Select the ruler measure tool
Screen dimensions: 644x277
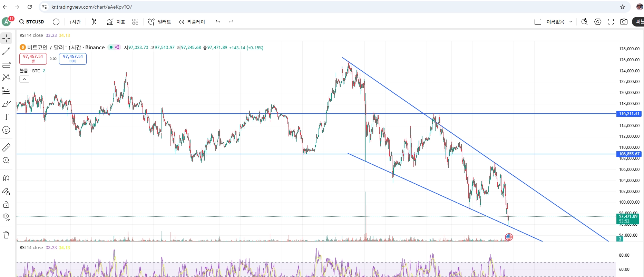7,147
